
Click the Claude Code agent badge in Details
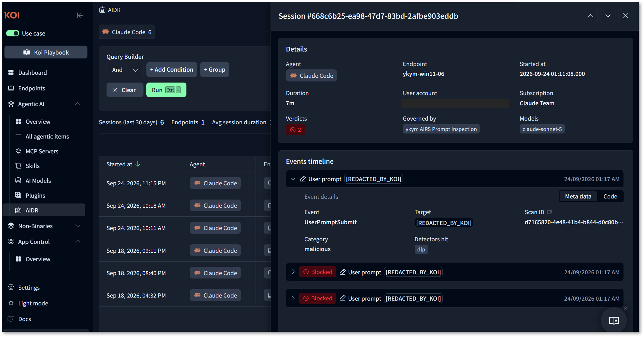[x=311, y=75]
